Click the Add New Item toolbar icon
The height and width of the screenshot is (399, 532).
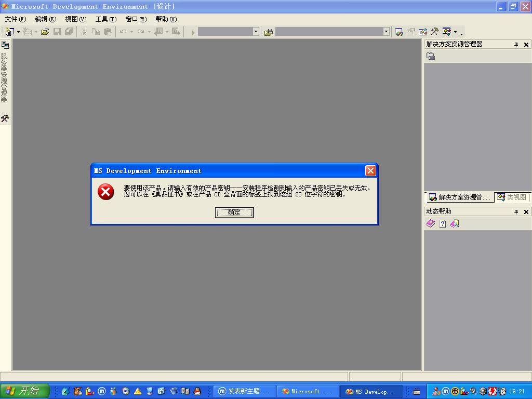click(x=28, y=32)
